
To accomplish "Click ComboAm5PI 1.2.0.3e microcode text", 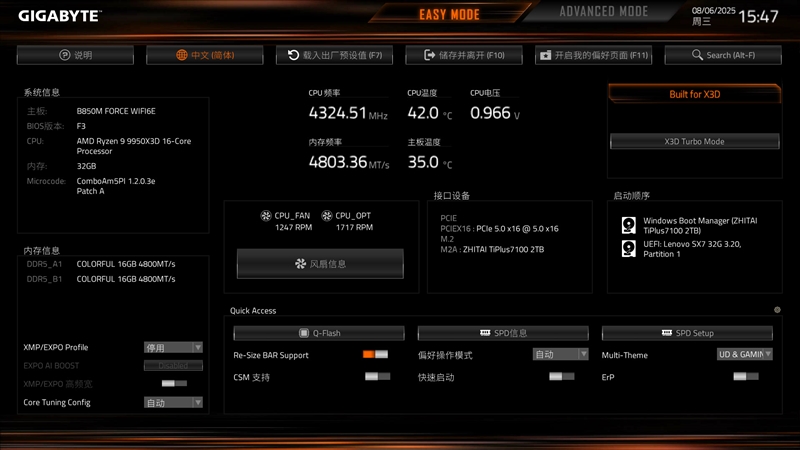I will 116,186.
